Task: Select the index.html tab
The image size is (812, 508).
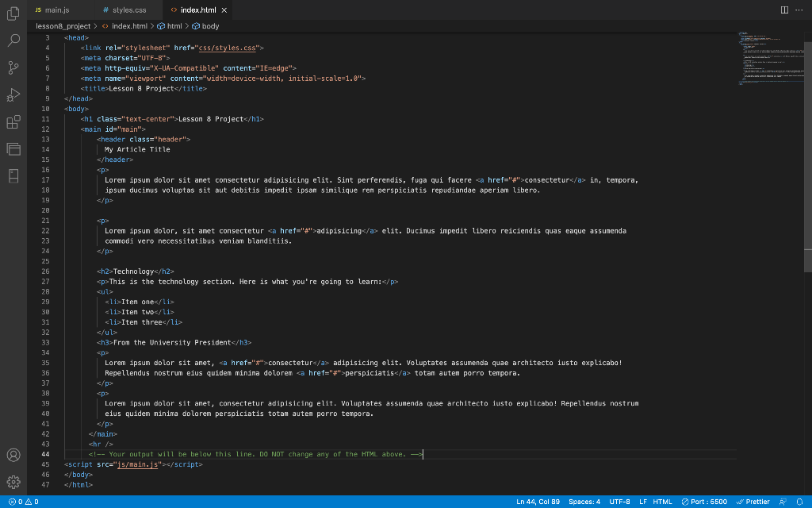Action: pyautogui.click(x=198, y=10)
